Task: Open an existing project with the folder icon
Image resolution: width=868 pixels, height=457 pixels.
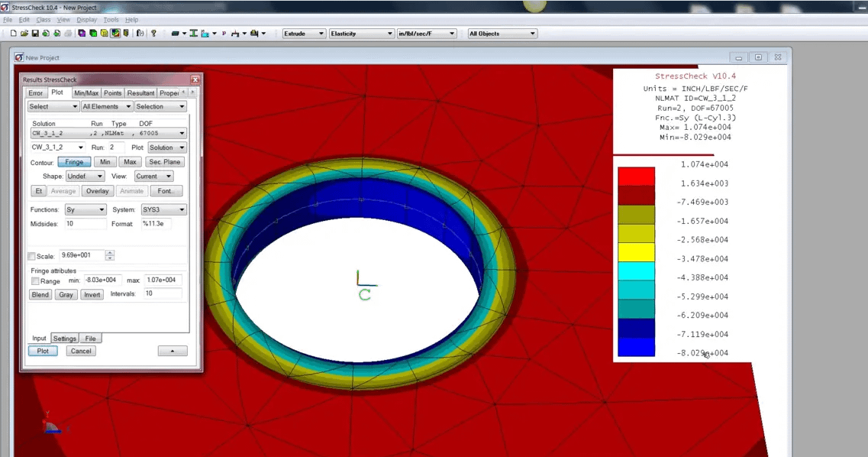Action: pyautogui.click(x=24, y=33)
